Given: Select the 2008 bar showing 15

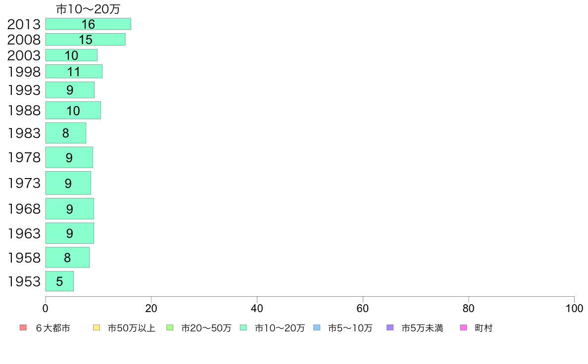Looking at the screenshot, I should (86, 40).
